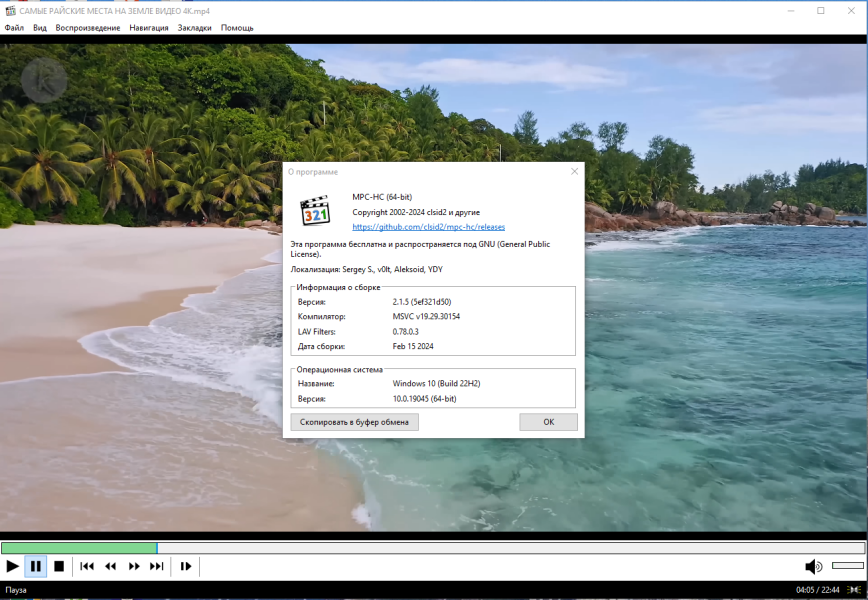Click 'Скопировать в буфер обмена' button
This screenshot has height=600, width=868.
click(x=354, y=422)
